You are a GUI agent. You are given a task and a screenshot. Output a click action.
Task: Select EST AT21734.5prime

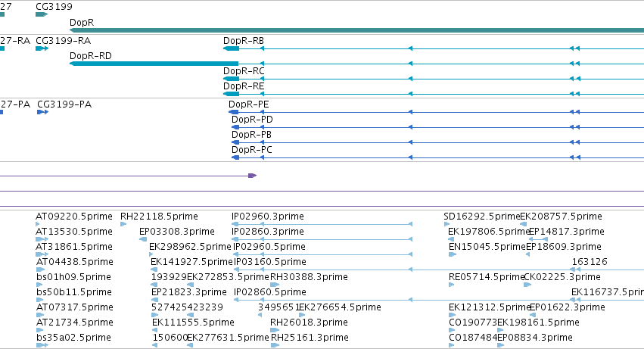74,323
